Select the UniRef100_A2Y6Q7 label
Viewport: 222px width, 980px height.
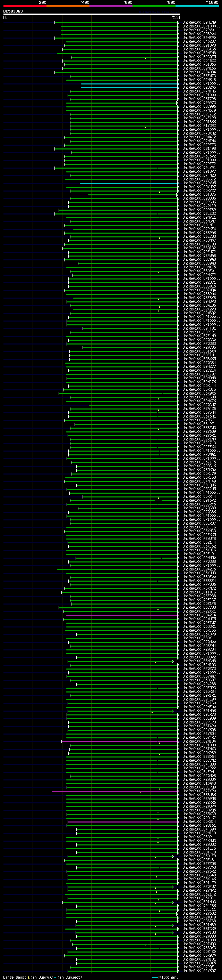199,971
